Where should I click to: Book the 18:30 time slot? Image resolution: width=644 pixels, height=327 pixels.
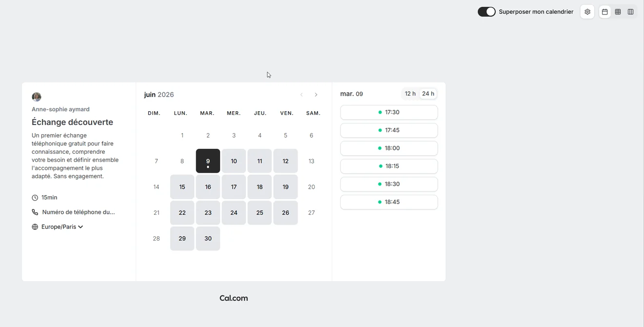[x=389, y=184]
